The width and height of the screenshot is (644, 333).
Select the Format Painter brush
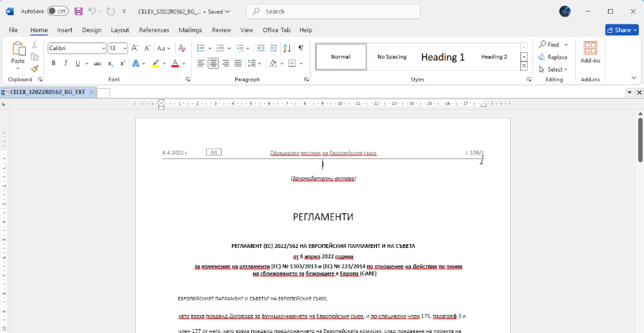pyautogui.click(x=35, y=68)
